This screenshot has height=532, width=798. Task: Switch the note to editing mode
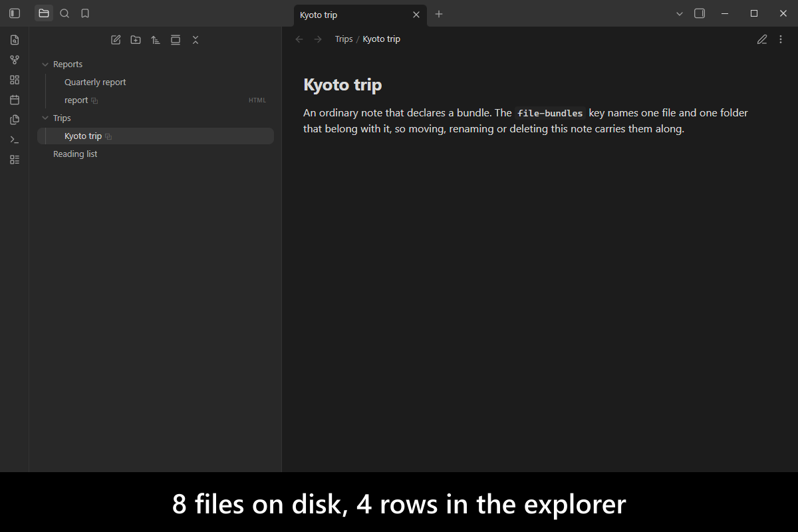pos(762,39)
